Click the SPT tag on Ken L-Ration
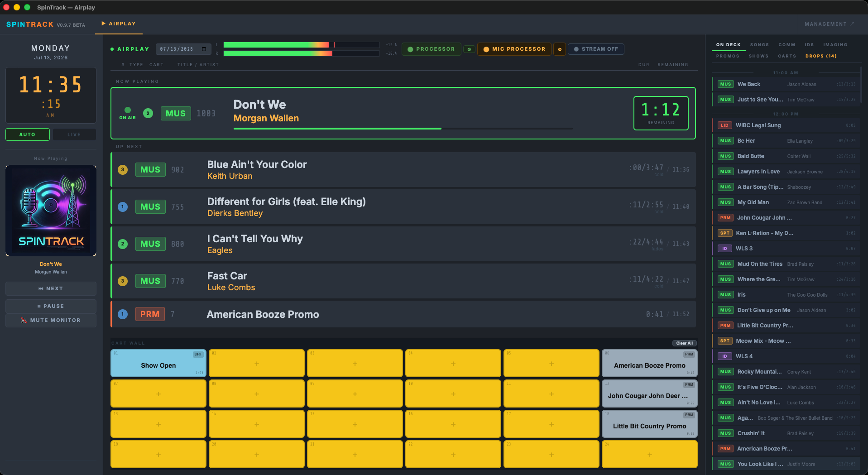The image size is (868, 475). click(x=725, y=233)
